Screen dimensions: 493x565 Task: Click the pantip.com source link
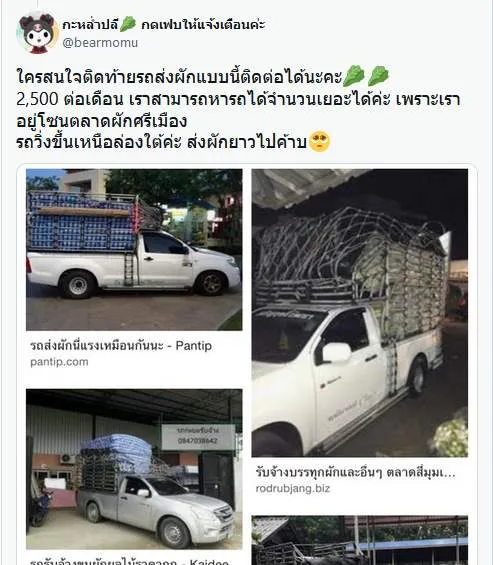pos(59,362)
